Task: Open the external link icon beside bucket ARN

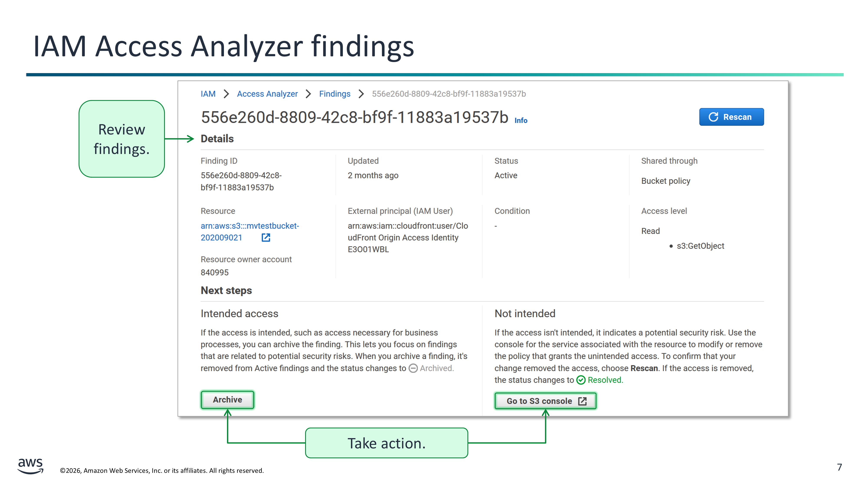Action: tap(266, 238)
